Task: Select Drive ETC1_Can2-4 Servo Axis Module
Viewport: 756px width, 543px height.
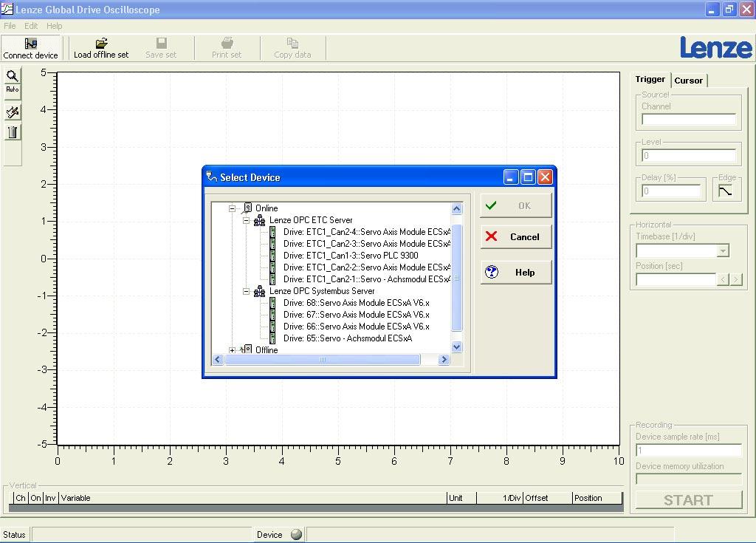Action: click(x=367, y=232)
